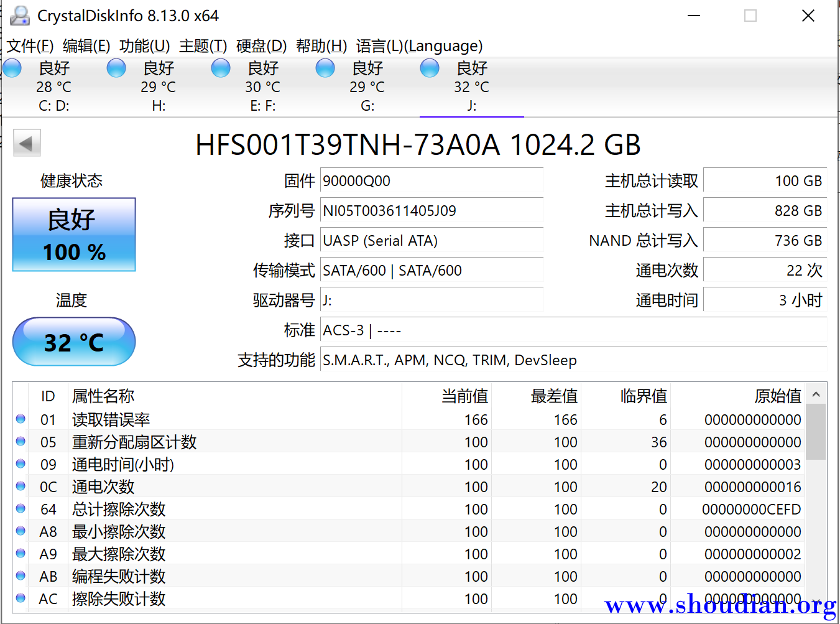Screen dimensions: 840x624
Task: Click status dot for attribute 0C 通电次数
Action: 21,486
